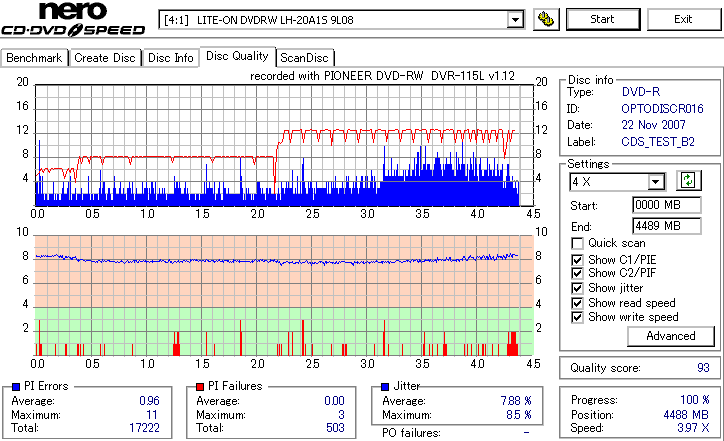724x441 pixels.
Task: Click the Start field showing 0000 MB
Action: (666, 205)
